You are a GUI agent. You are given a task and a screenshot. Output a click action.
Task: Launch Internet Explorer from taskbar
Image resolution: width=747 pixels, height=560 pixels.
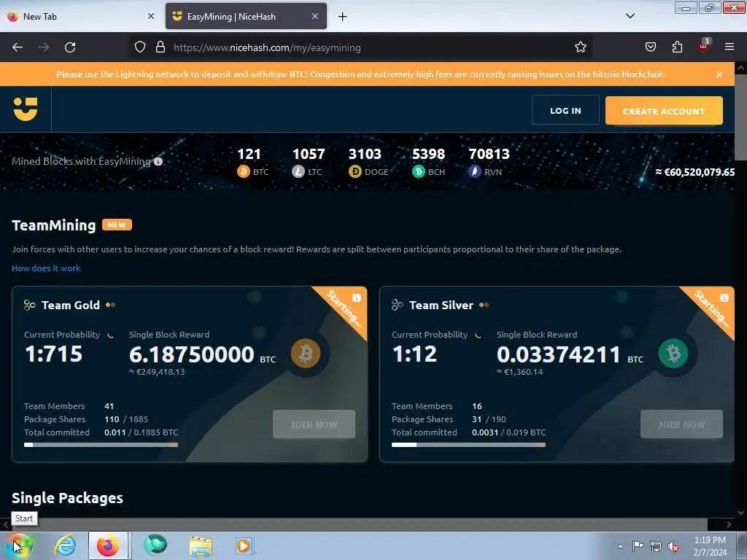65,545
